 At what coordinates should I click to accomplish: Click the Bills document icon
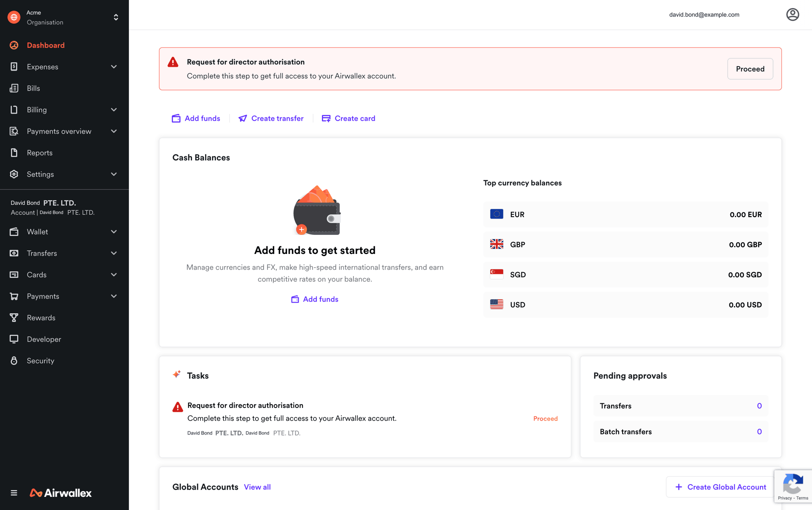click(14, 88)
